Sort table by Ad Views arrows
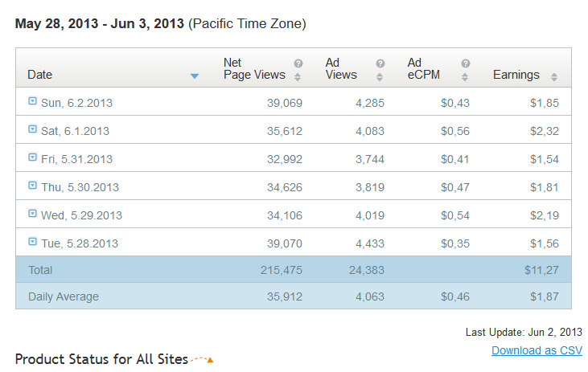 [380, 77]
